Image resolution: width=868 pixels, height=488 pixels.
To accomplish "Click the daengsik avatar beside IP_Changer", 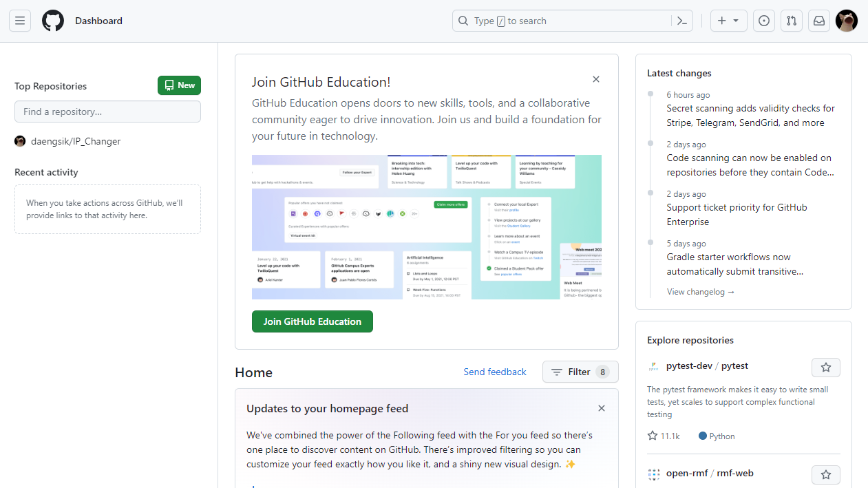I will [20, 141].
